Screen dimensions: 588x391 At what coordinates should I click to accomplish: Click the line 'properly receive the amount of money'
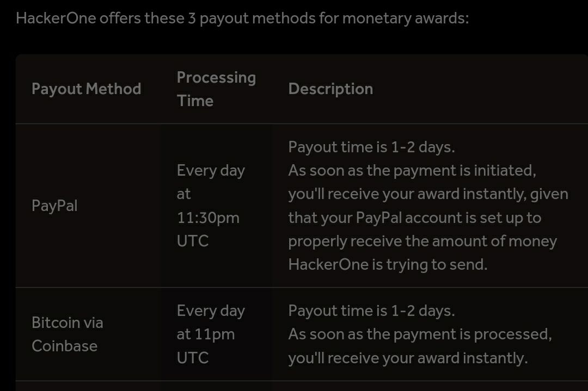click(422, 241)
